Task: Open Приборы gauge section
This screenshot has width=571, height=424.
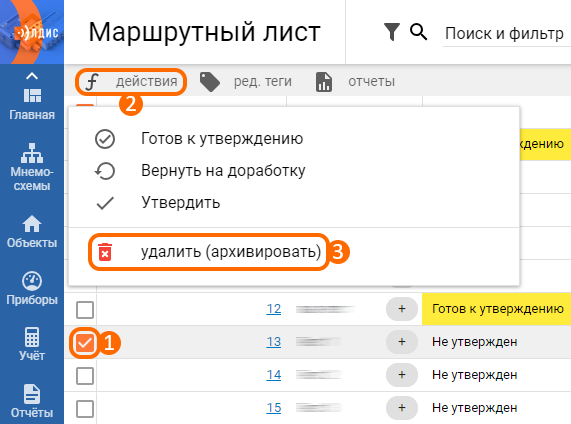Action: (32, 288)
